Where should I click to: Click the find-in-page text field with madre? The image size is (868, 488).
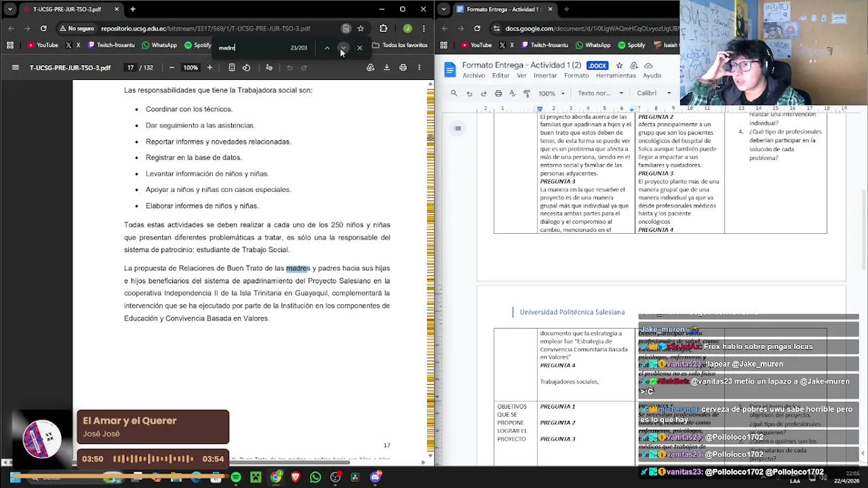pyautogui.click(x=251, y=48)
